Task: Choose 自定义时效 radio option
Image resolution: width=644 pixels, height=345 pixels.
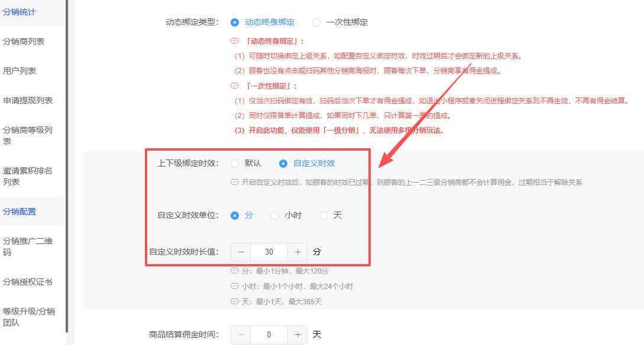Action: [x=283, y=164]
